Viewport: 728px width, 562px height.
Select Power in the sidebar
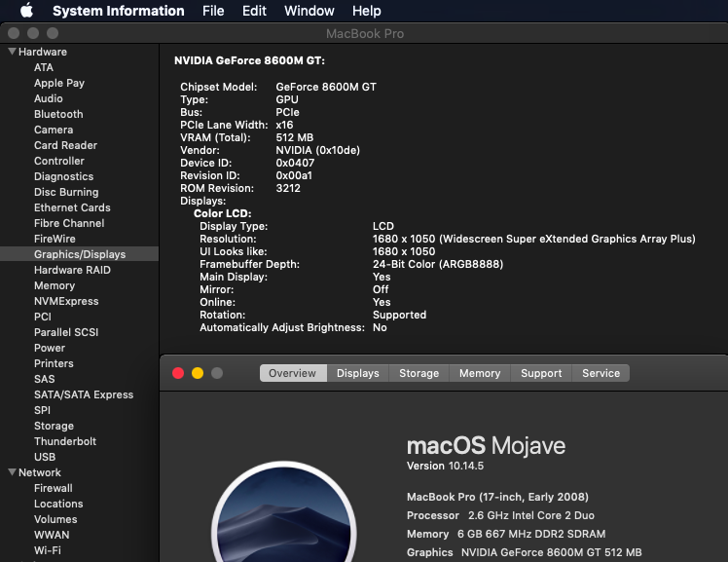(x=50, y=348)
